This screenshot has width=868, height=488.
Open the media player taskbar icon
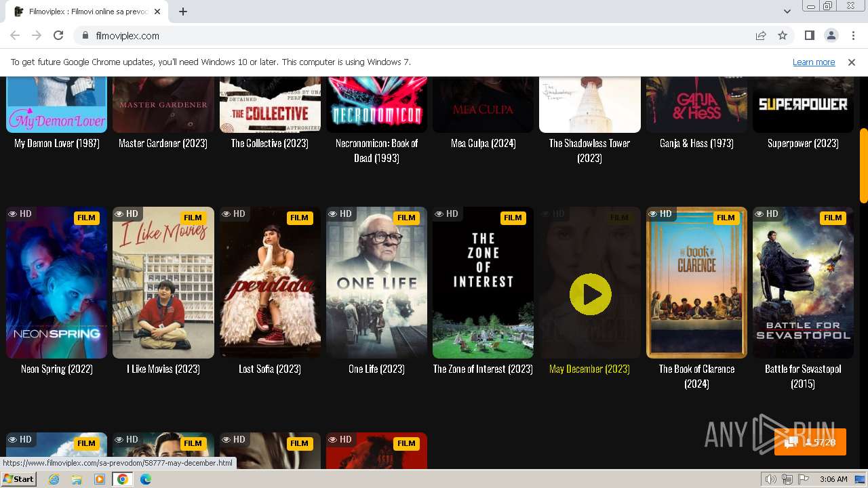100,479
